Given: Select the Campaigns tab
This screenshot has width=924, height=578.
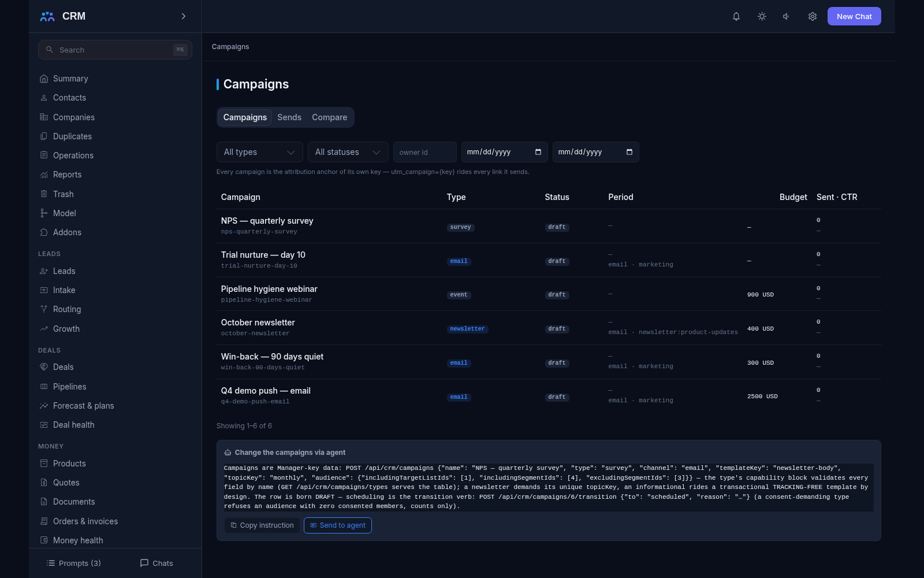Looking at the screenshot, I should point(245,117).
